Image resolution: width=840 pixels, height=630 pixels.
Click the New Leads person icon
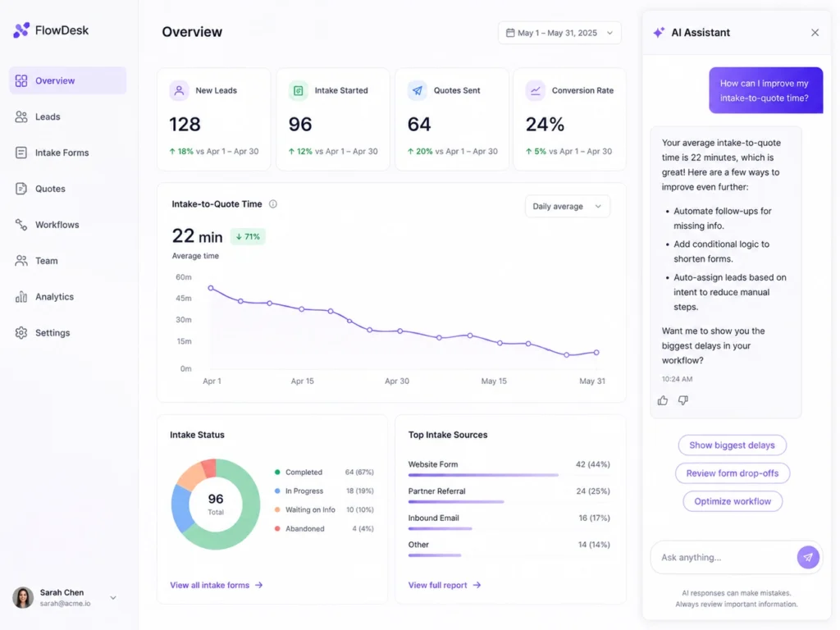180,90
